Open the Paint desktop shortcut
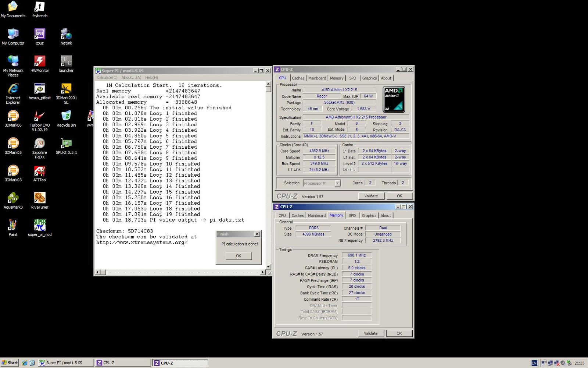 coord(13,228)
